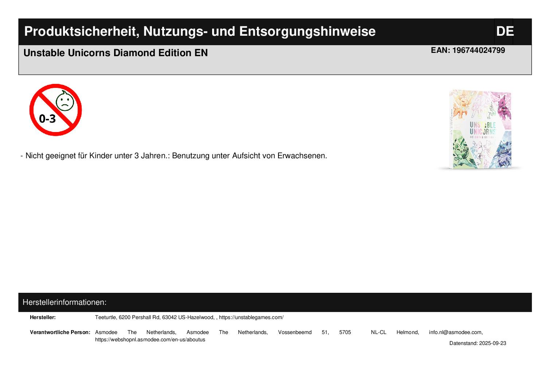
Task: Open the unstablegames.com link
Action: pyautogui.click(x=251, y=317)
